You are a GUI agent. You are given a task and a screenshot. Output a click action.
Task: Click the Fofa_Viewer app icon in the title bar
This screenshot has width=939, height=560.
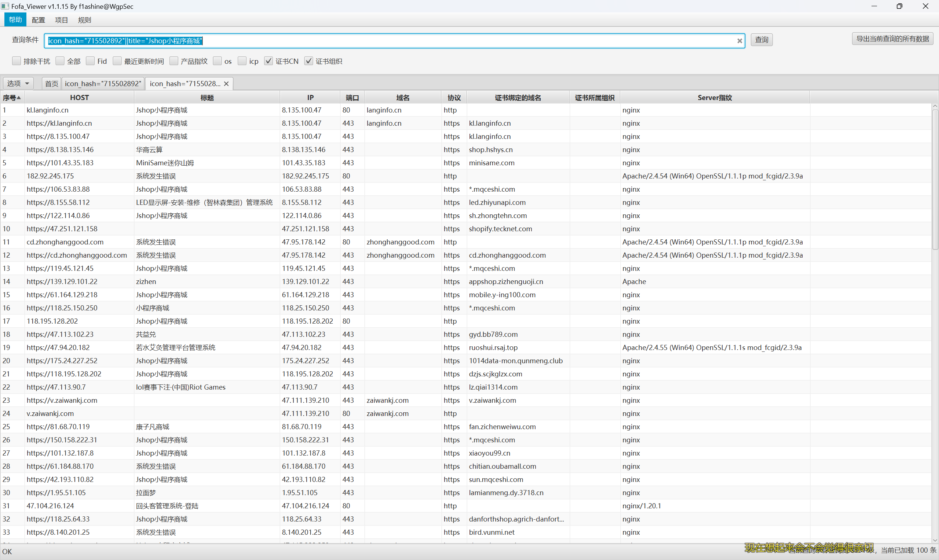pyautogui.click(x=5, y=6)
